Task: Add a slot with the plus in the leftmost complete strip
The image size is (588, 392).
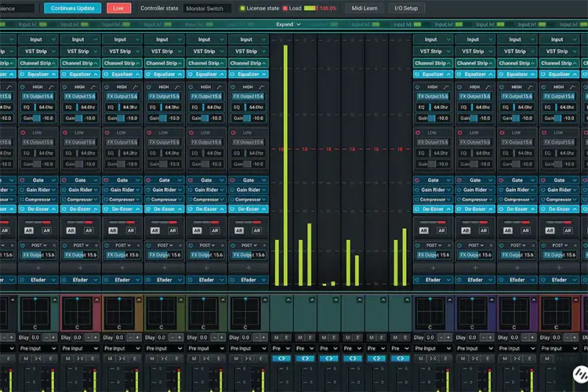Action: (x=38, y=268)
